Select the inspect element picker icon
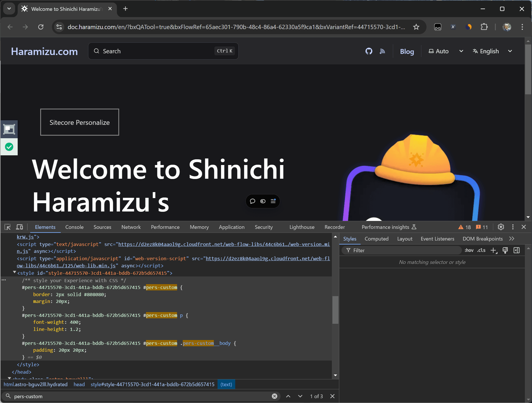The width and height of the screenshot is (532, 403). (8, 227)
